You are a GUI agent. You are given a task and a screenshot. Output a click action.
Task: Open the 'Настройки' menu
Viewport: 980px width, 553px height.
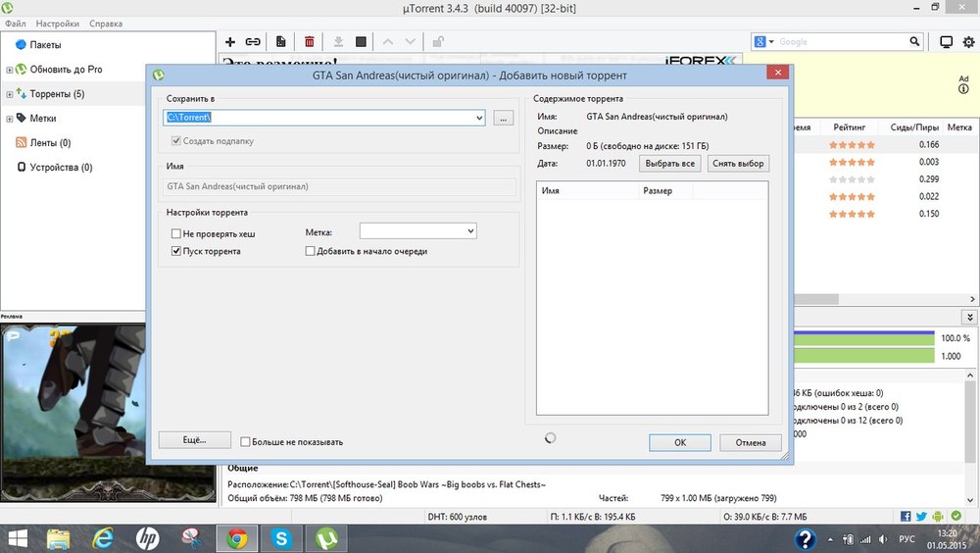tap(58, 24)
